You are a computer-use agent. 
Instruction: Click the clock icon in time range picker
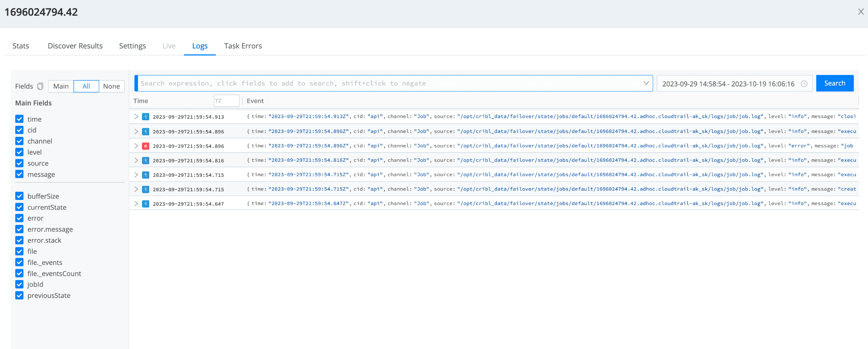804,84
